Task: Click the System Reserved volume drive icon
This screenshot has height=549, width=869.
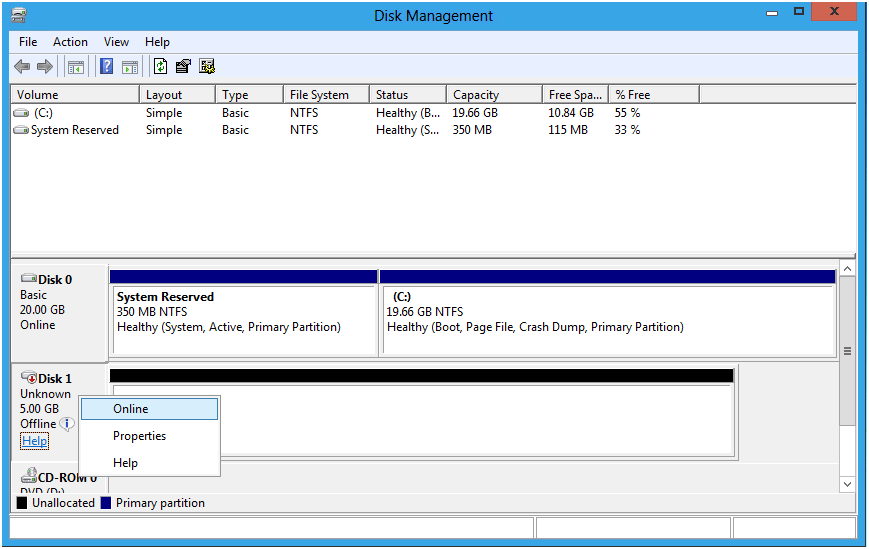Action: [x=21, y=130]
